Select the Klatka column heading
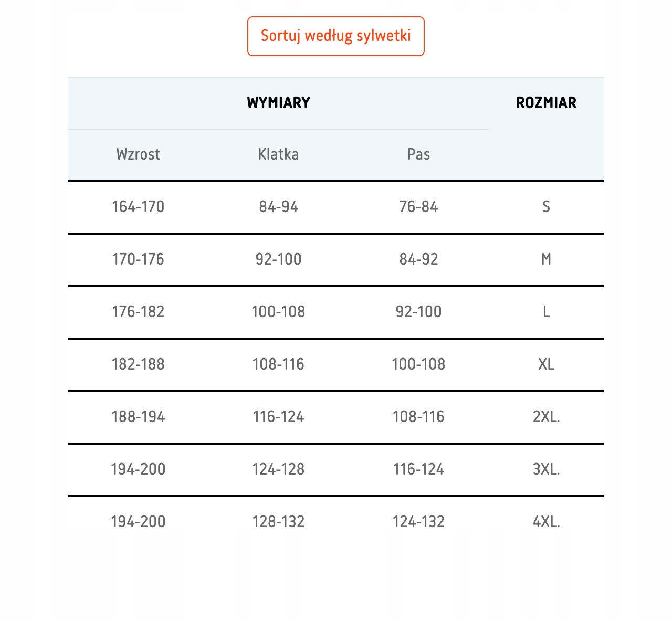Image resolution: width=672 pixels, height=621 pixels. (278, 154)
